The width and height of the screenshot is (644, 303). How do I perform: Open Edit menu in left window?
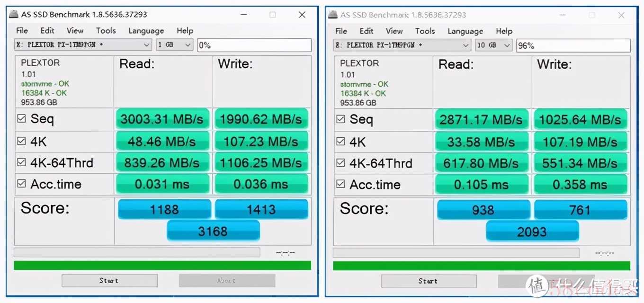coord(47,31)
